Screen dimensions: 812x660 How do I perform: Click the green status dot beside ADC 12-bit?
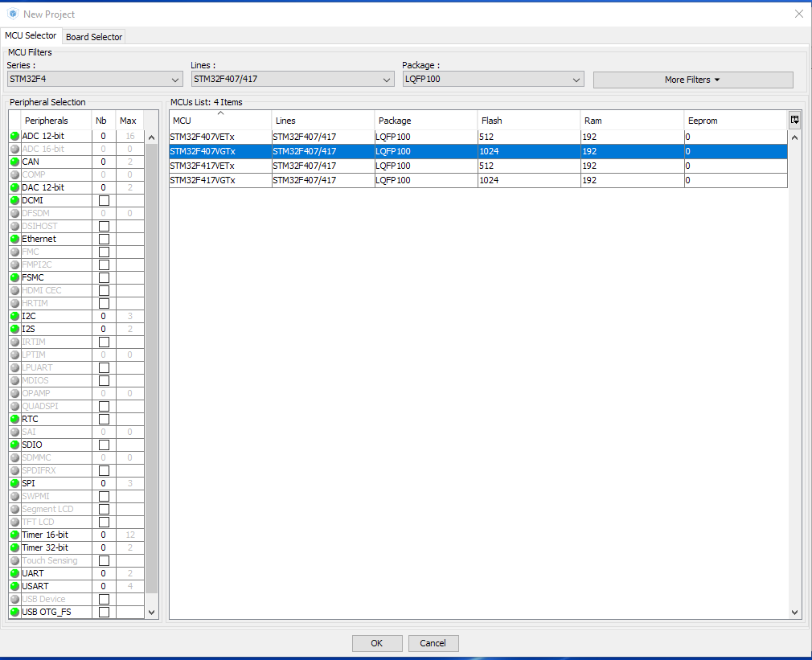[15, 136]
